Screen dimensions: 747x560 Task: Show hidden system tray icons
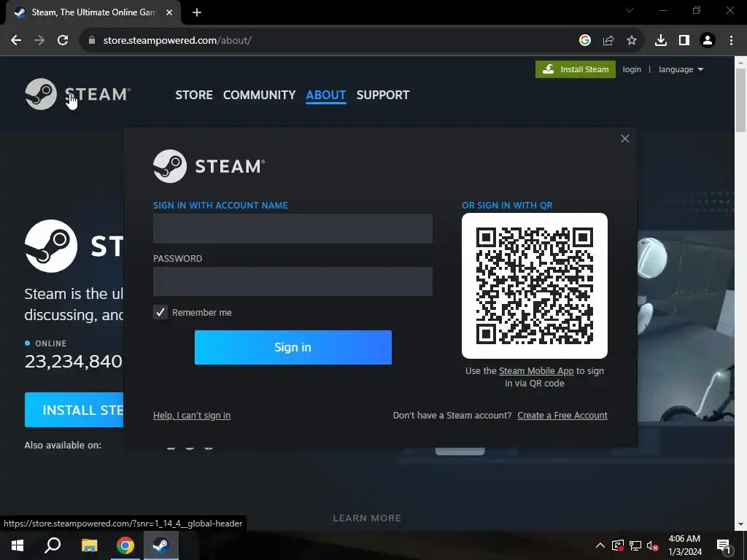[x=600, y=545]
